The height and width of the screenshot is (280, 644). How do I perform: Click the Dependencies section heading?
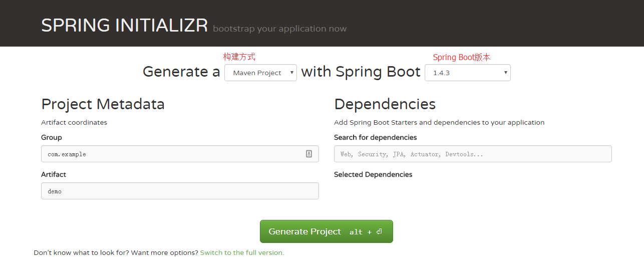click(385, 104)
